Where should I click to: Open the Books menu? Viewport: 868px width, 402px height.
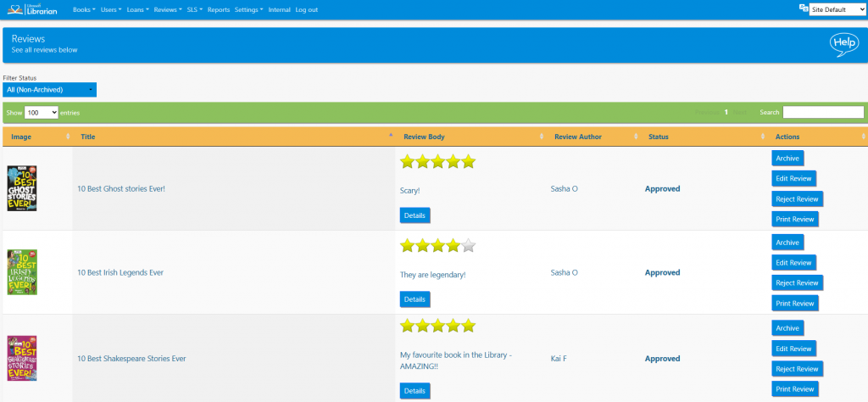coord(84,10)
